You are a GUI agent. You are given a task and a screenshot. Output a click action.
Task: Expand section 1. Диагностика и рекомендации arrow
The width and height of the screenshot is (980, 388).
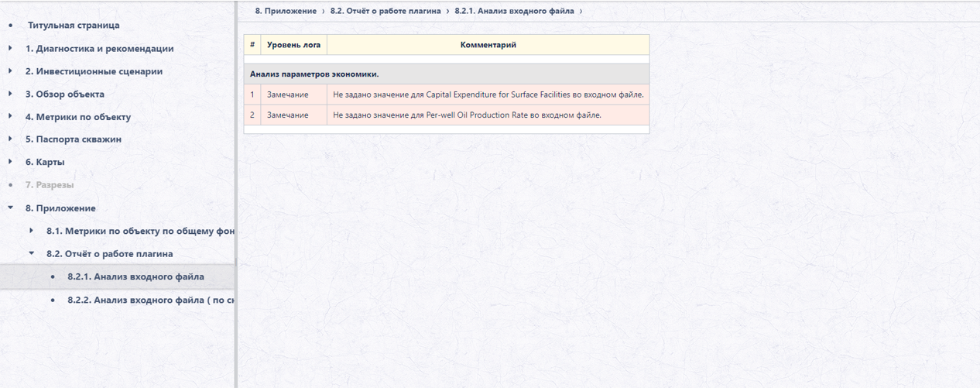coord(10,48)
